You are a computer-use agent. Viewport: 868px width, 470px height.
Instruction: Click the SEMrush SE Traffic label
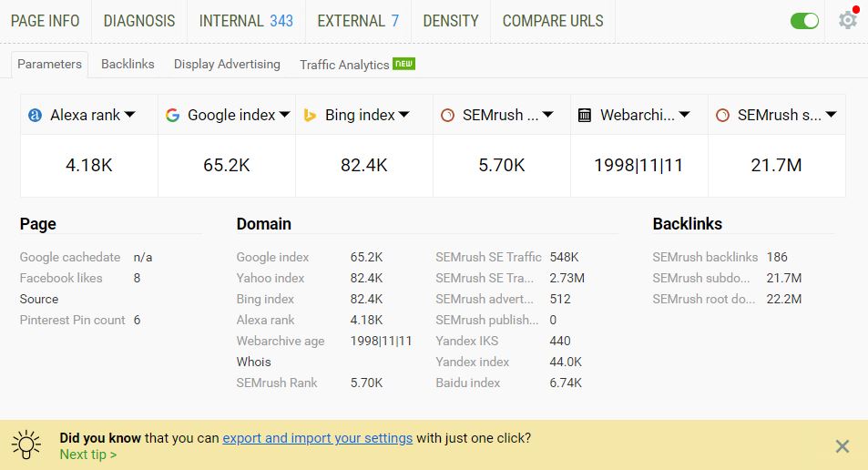pyautogui.click(x=488, y=257)
